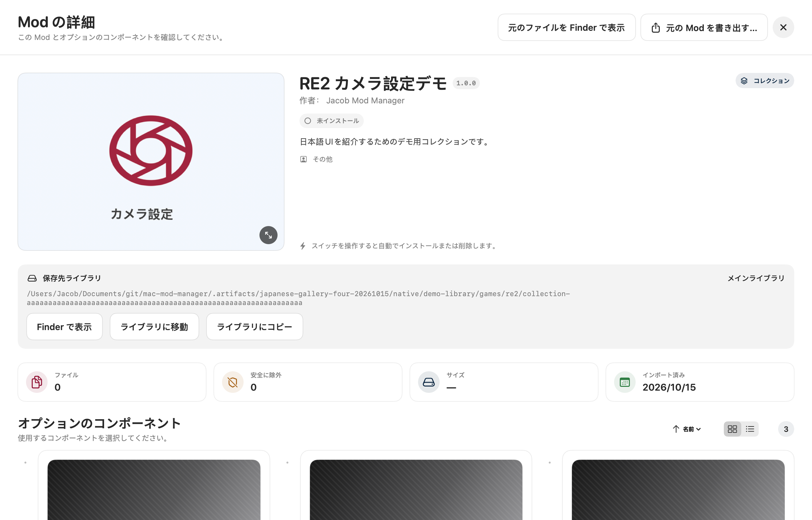Click the メインライブラリ label
The image size is (812, 520).
(x=756, y=278)
